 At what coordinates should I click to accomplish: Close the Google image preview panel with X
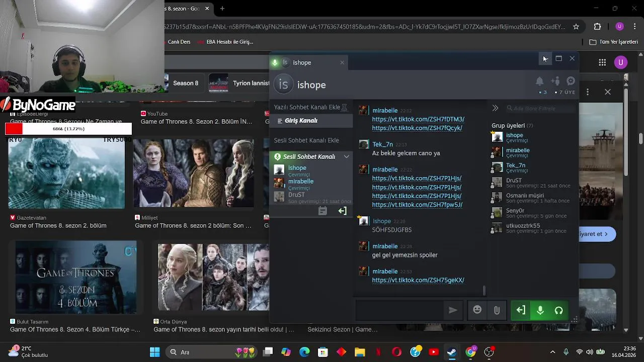pyautogui.click(x=608, y=92)
